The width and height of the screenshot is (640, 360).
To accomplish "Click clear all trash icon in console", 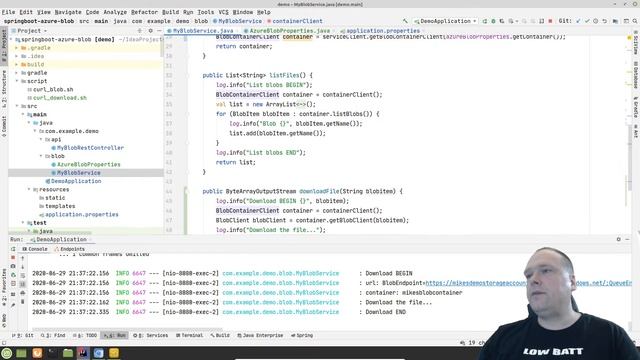I will click(23, 302).
